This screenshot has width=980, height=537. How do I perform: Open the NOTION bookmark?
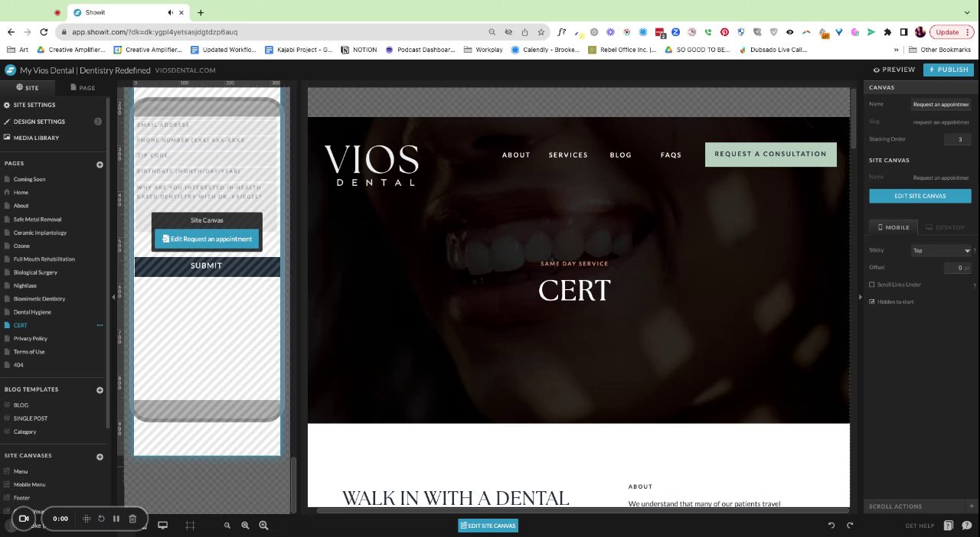pos(359,50)
